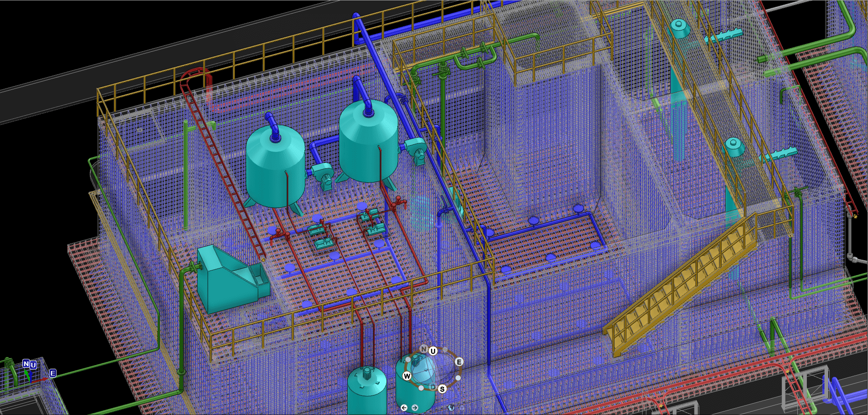
Task: Select the right cyan filter tank
Action: click(x=368, y=145)
